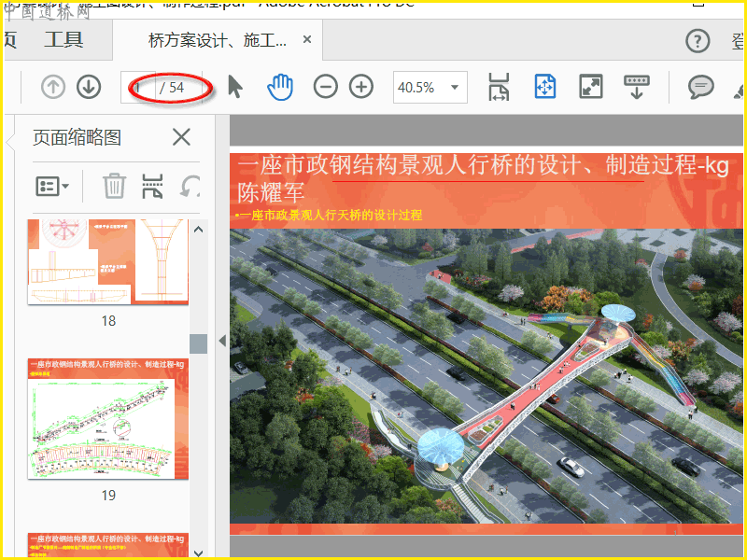
Task: Activate the hand pan tool
Action: (x=280, y=87)
